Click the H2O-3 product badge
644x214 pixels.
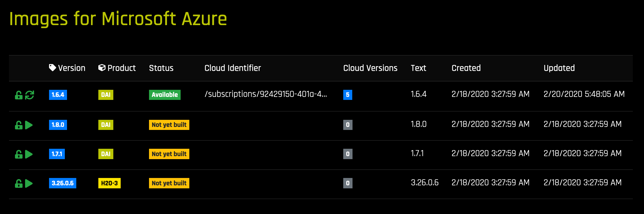coord(110,183)
